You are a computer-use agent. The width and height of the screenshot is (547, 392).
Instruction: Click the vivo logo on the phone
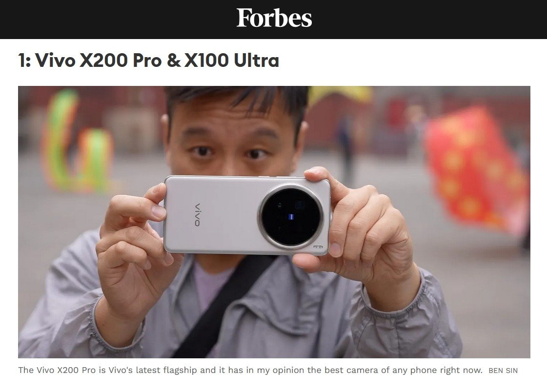pyautogui.click(x=197, y=215)
